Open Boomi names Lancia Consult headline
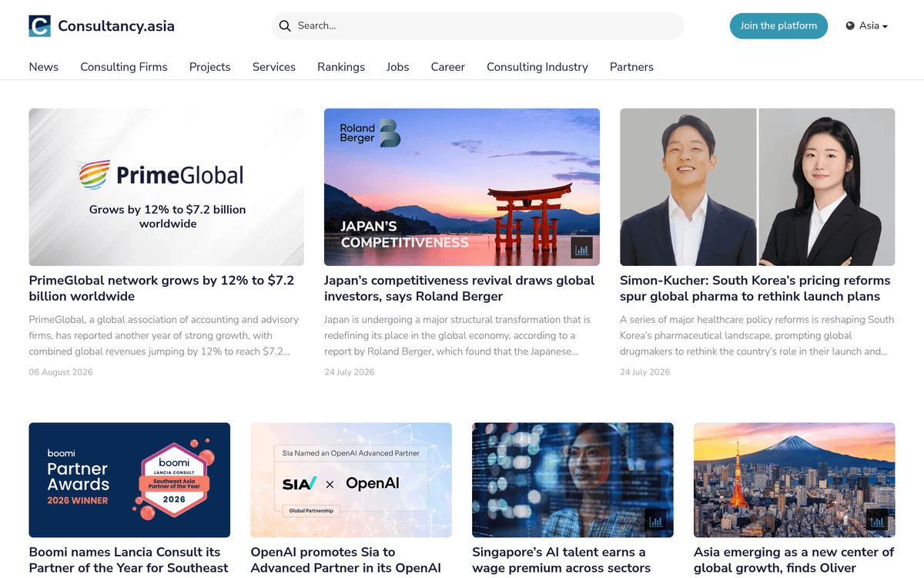Viewport: 924px width, 578px height. [129, 560]
